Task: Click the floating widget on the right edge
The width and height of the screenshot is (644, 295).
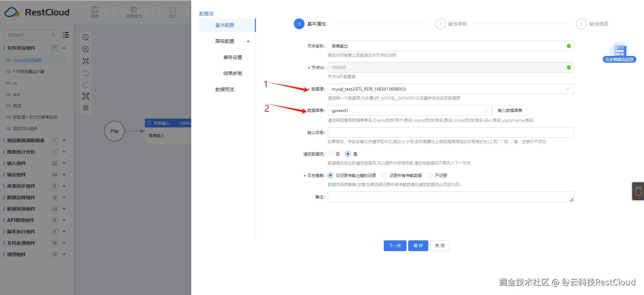Action: click(x=638, y=191)
